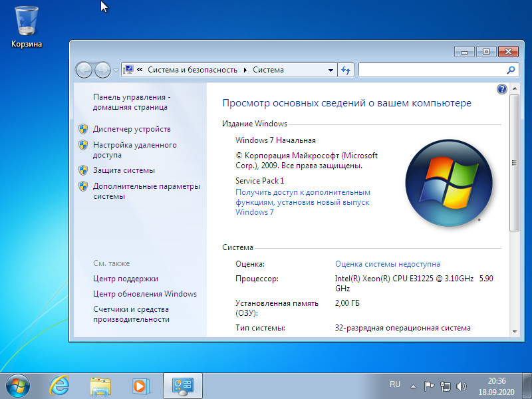Click the computer icon in the address bar
This screenshot has height=399, width=532.
point(128,70)
